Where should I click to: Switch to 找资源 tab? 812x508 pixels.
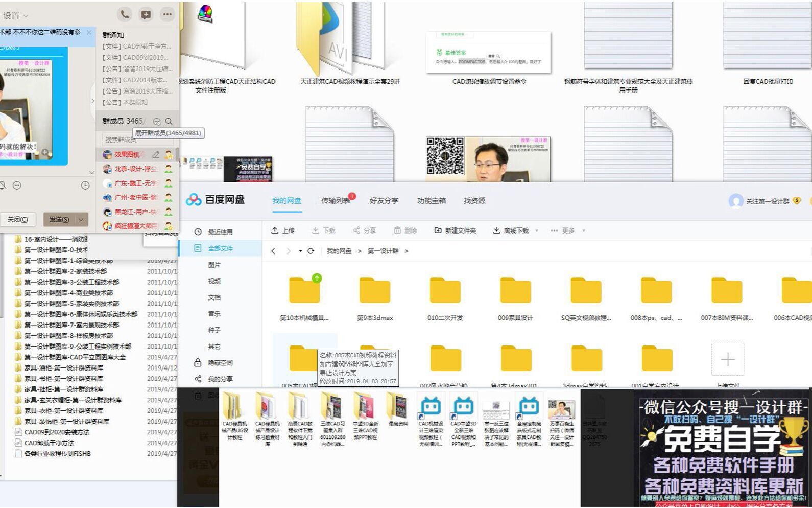tap(474, 201)
